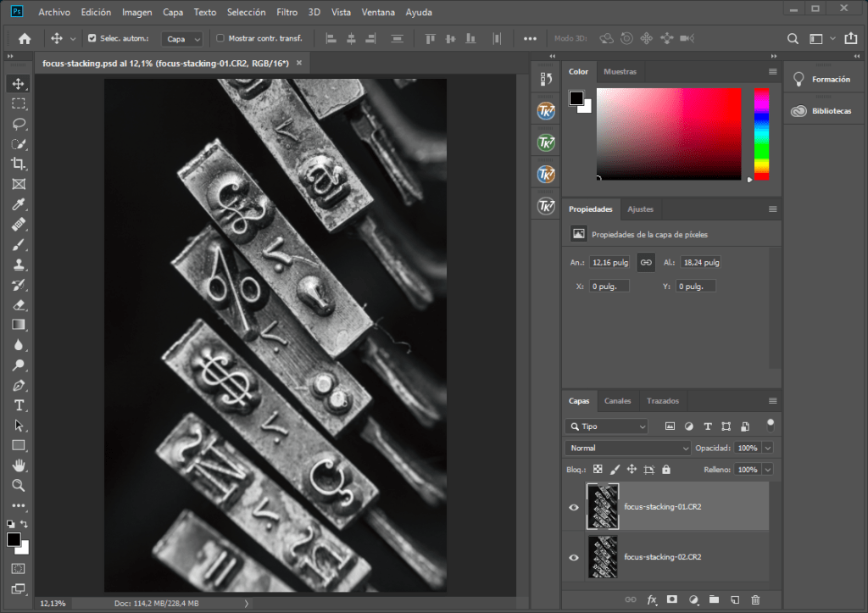Switch to the Canales tab
868x613 pixels.
617,401
